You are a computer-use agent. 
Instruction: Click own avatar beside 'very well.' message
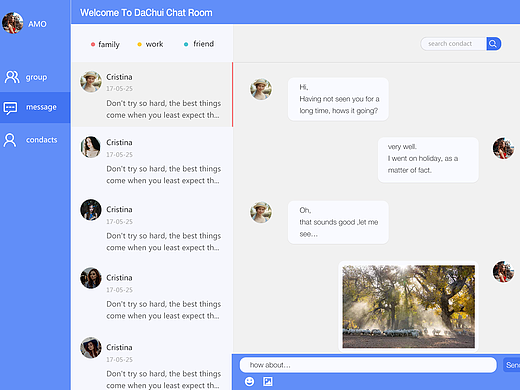[x=503, y=148]
